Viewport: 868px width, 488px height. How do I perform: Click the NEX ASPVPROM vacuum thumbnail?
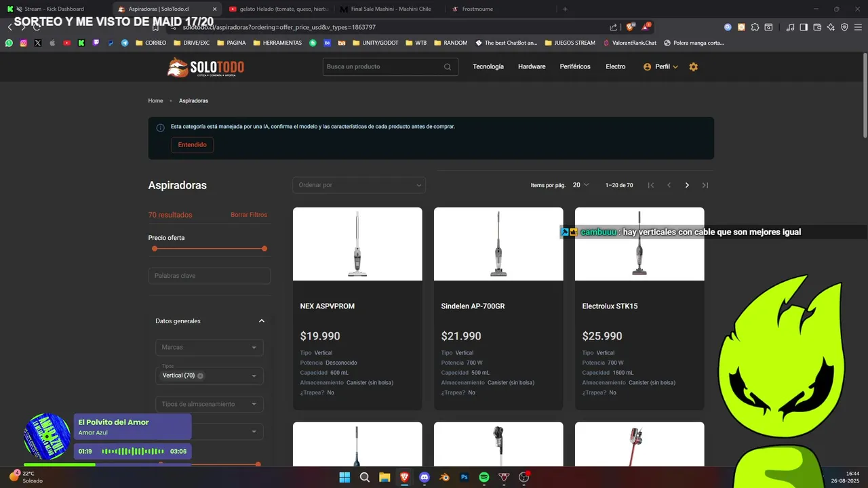(357, 244)
